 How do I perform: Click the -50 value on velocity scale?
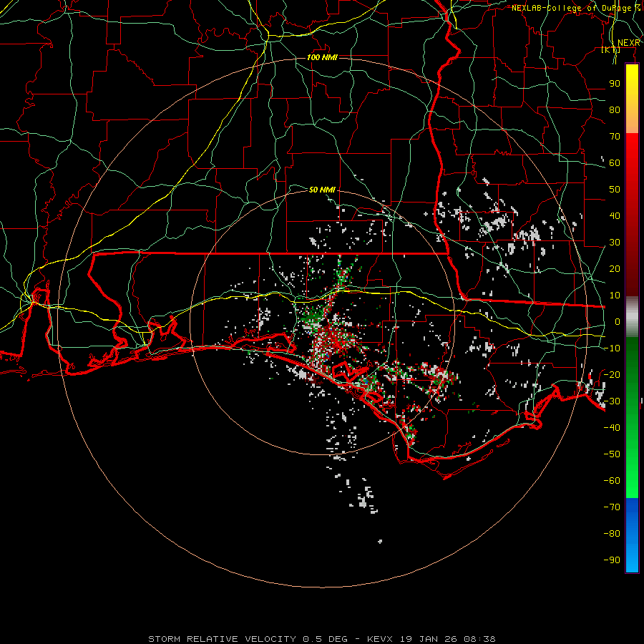click(612, 454)
